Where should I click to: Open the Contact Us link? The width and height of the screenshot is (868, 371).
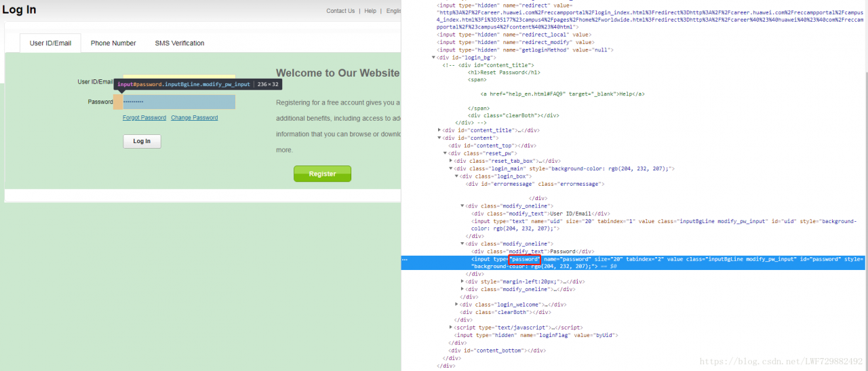click(x=340, y=11)
